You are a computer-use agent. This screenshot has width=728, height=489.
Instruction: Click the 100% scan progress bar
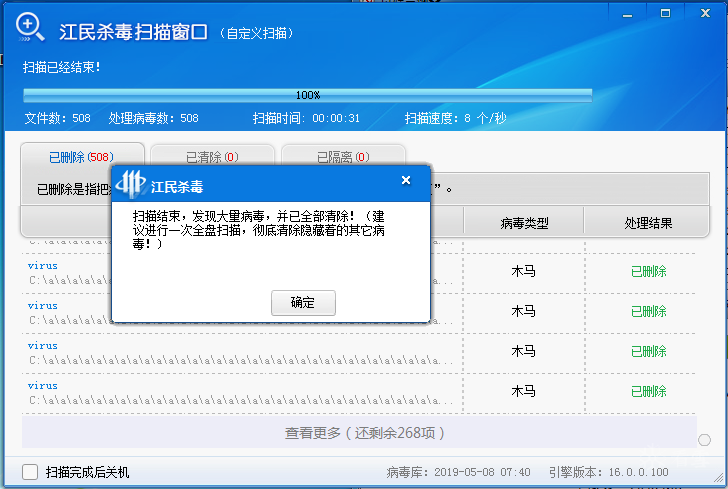307,95
